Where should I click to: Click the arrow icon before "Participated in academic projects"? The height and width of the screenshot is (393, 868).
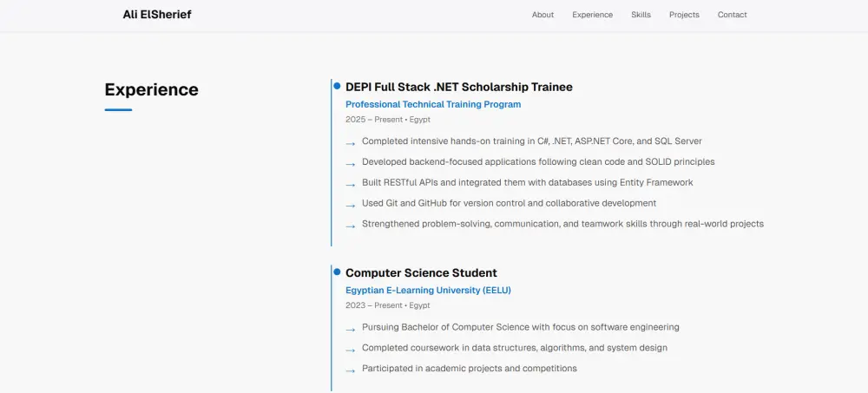pyautogui.click(x=350, y=370)
